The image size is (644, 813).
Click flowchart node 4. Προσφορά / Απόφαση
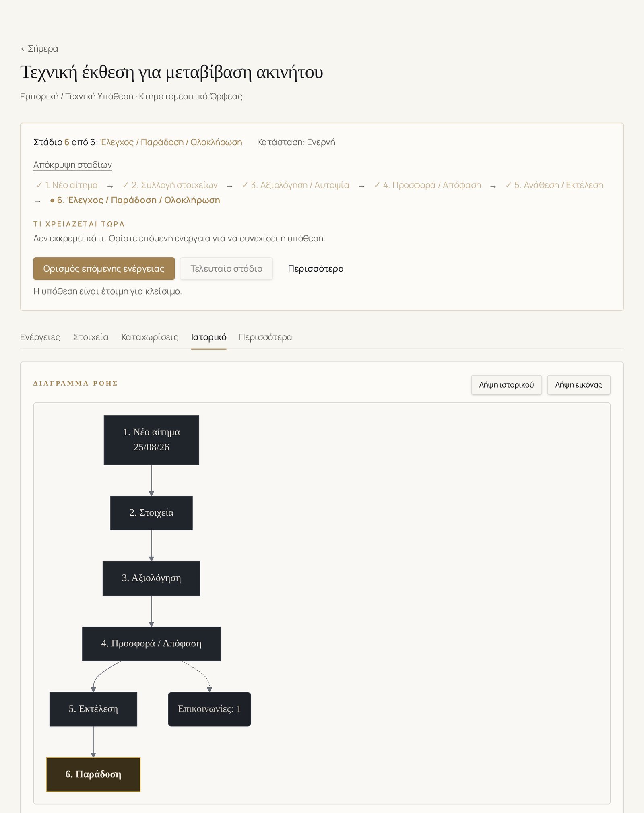click(151, 644)
